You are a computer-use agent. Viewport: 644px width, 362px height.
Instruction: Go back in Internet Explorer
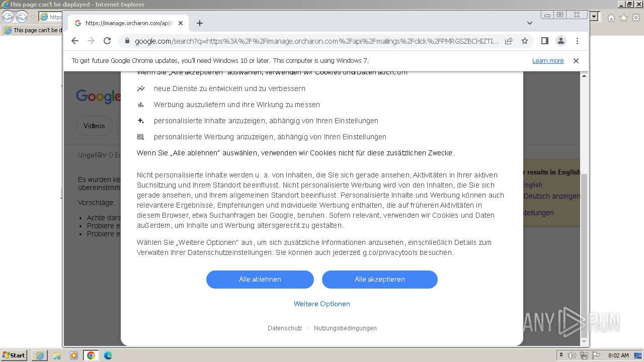pyautogui.click(x=8, y=17)
